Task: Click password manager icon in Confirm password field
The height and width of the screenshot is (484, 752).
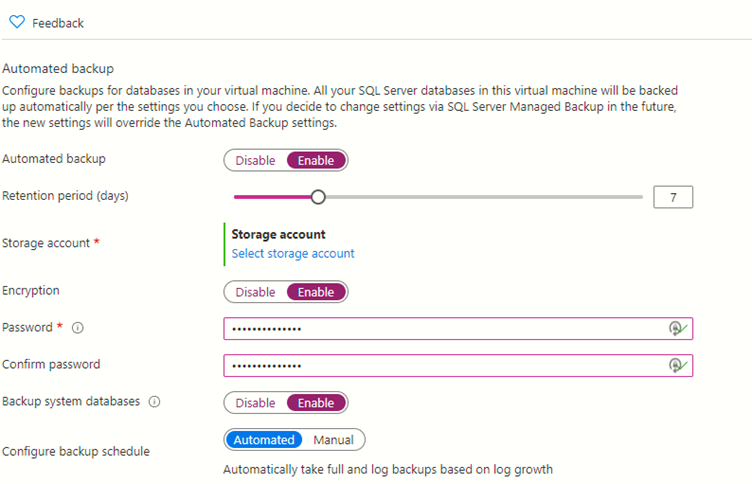Action: [678, 366]
